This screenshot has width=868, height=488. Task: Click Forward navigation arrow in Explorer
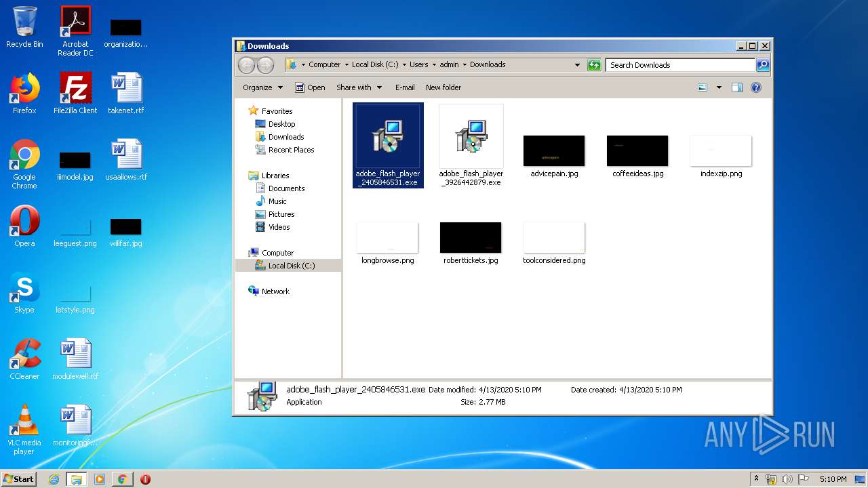pyautogui.click(x=265, y=65)
